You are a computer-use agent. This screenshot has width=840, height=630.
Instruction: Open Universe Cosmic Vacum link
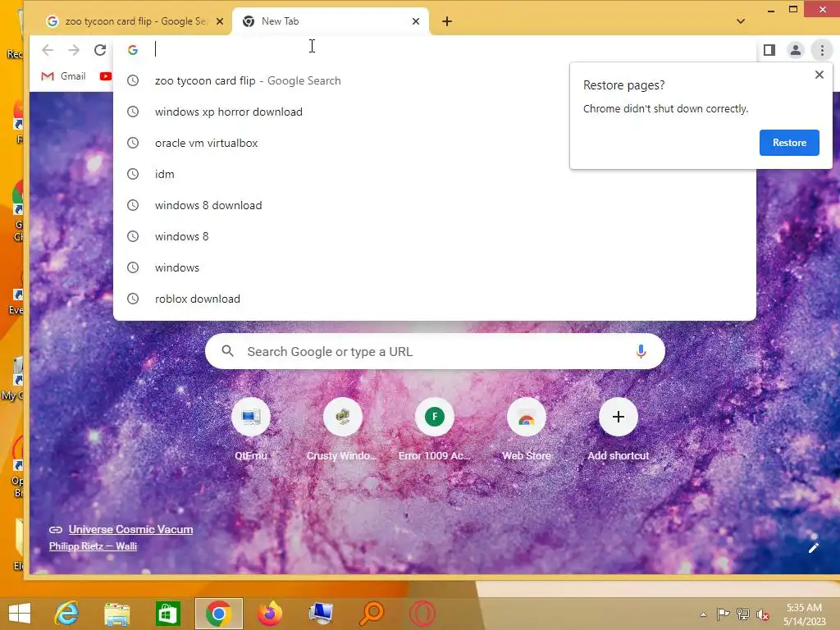(130, 529)
